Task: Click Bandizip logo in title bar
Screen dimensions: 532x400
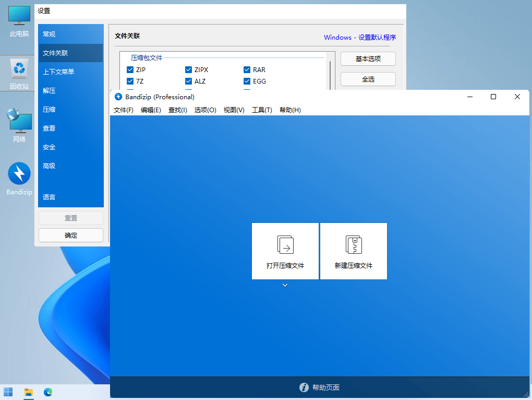Action: point(118,97)
